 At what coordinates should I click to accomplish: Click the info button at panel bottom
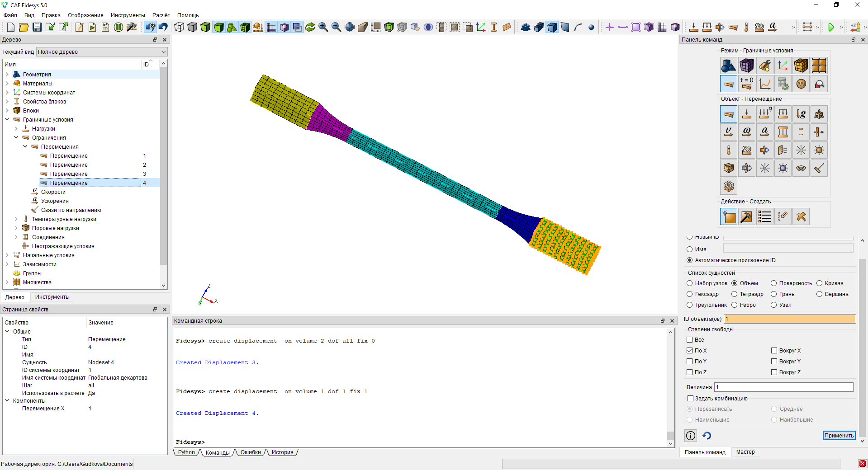[x=691, y=436]
